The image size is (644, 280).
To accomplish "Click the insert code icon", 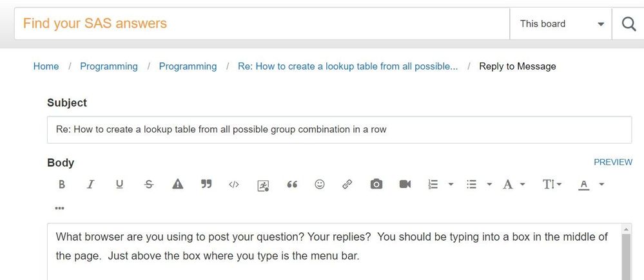I will (x=234, y=185).
